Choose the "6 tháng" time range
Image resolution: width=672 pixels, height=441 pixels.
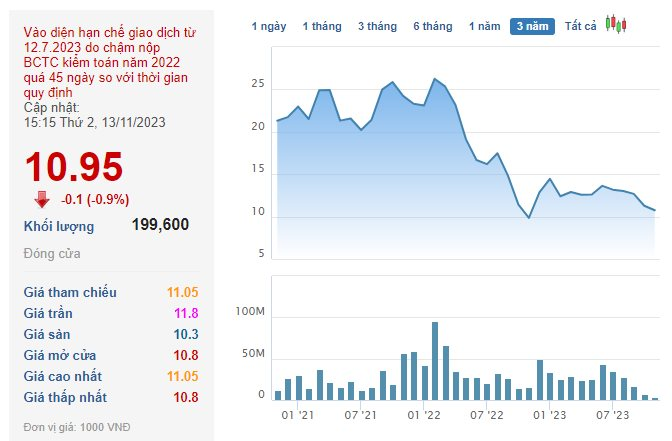click(x=433, y=26)
